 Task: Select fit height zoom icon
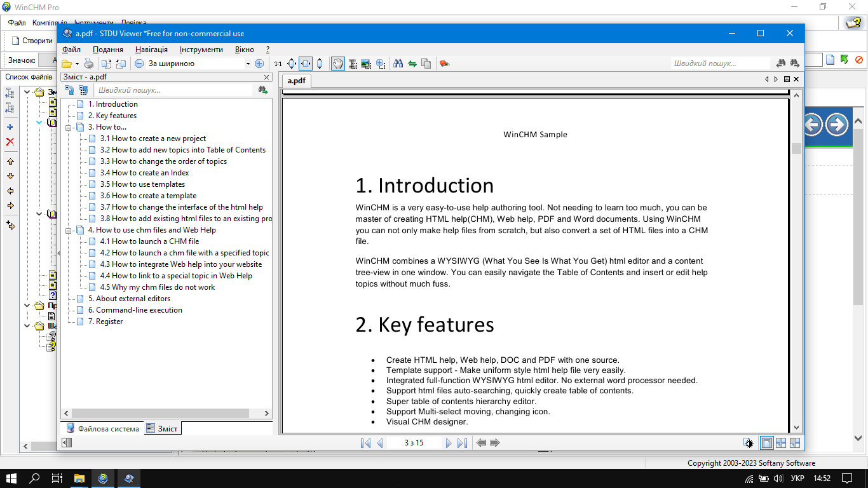320,64
